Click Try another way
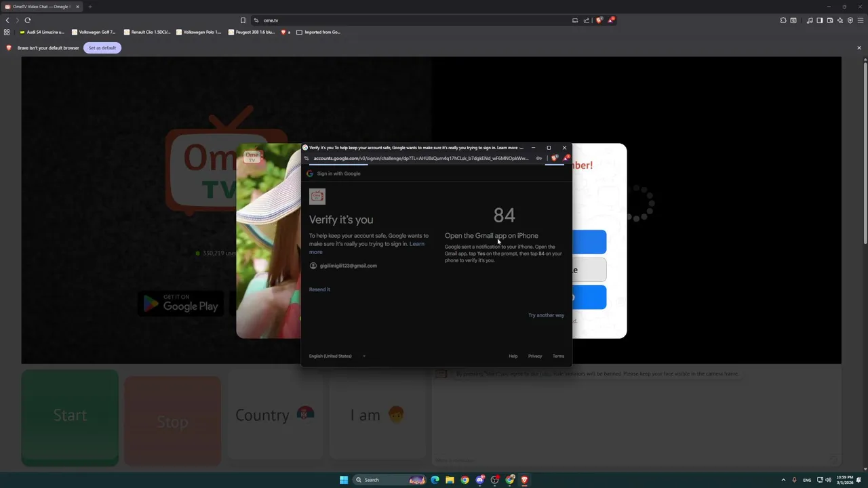 click(x=546, y=315)
